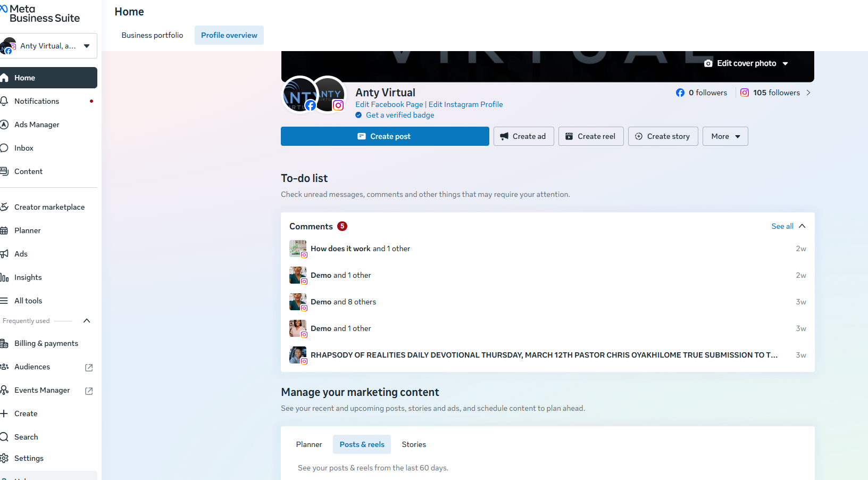Click the Events Manager icon

point(4,390)
